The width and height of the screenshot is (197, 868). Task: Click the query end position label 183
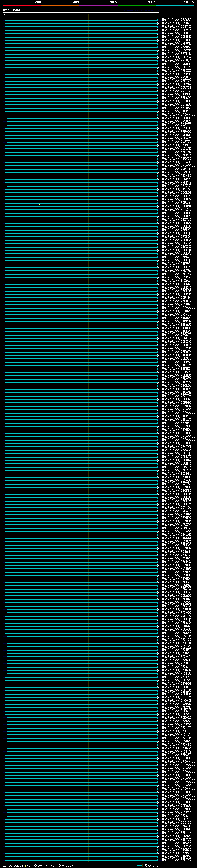155,15
